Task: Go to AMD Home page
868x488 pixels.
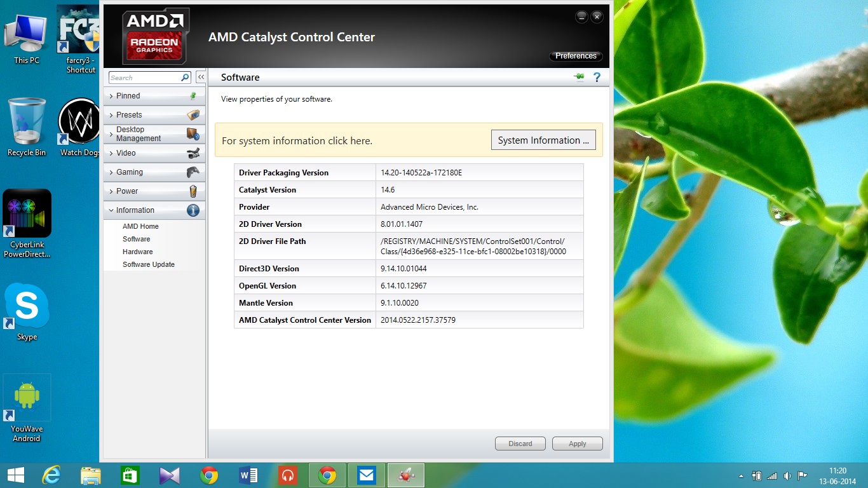Action: click(140, 226)
